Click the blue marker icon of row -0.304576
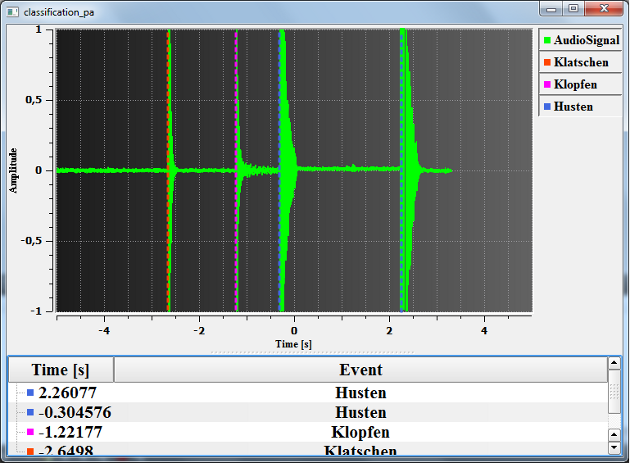 pyautogui.click(x=30, y=412)
